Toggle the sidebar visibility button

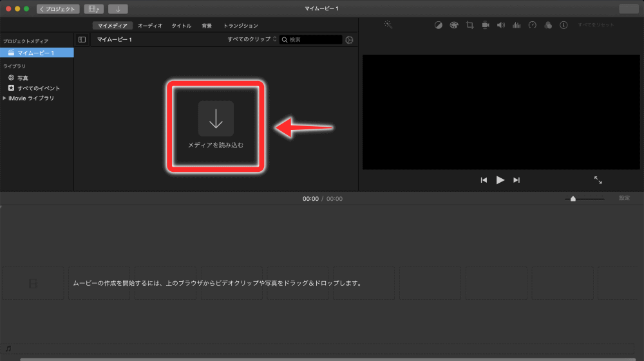click(x=82, y=39)
